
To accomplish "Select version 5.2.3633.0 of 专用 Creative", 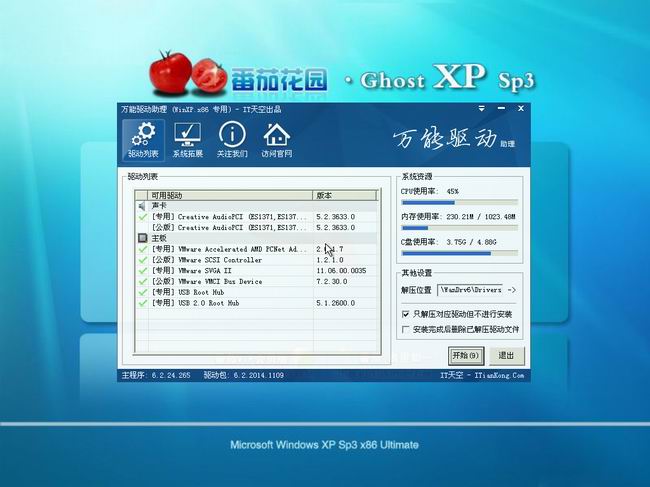I will click(335, 216).
